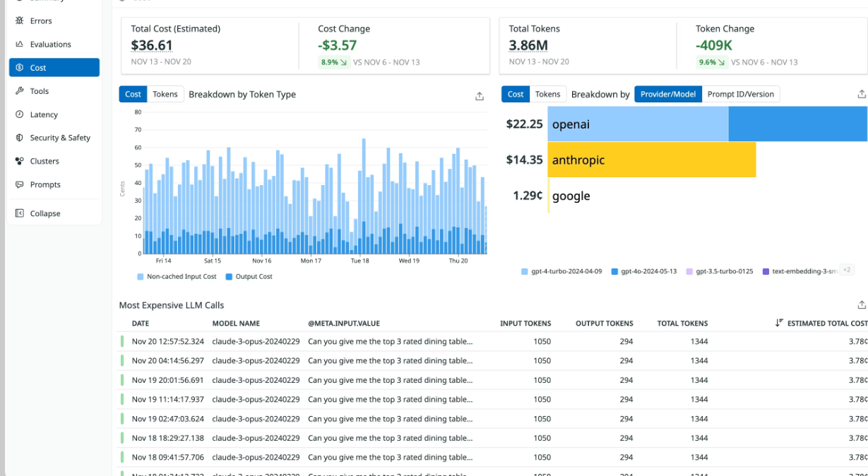
Task: Click the yellow anthropic cost bar
Action: (x=652, y=160)
